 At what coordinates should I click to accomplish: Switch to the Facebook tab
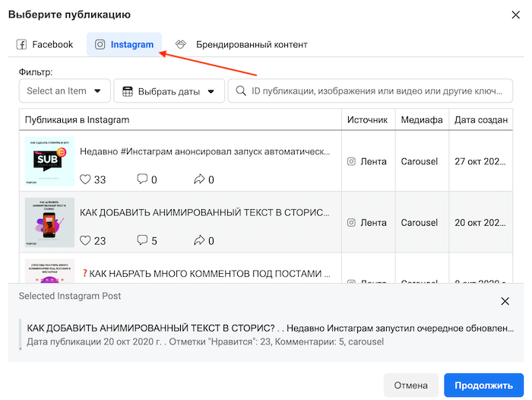46,45
